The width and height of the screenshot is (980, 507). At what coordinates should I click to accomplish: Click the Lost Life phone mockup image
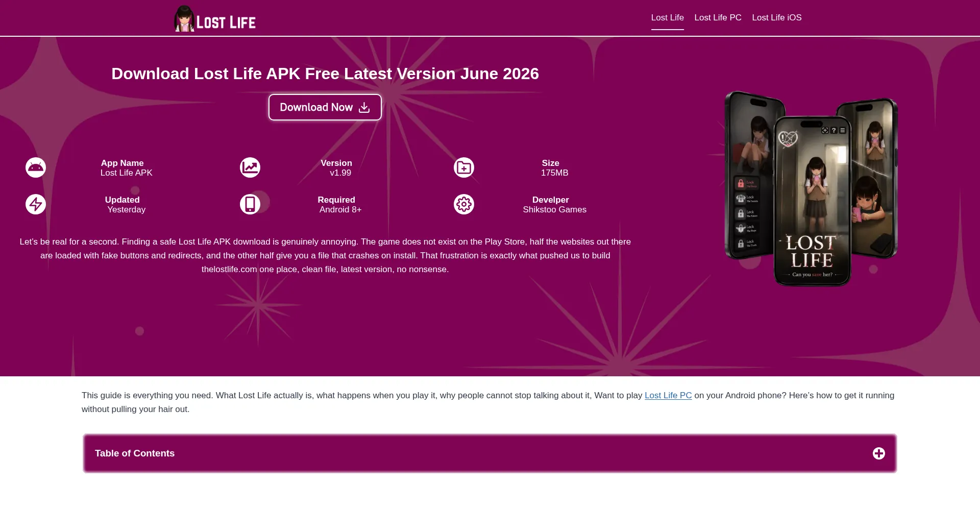pos(811,188)
